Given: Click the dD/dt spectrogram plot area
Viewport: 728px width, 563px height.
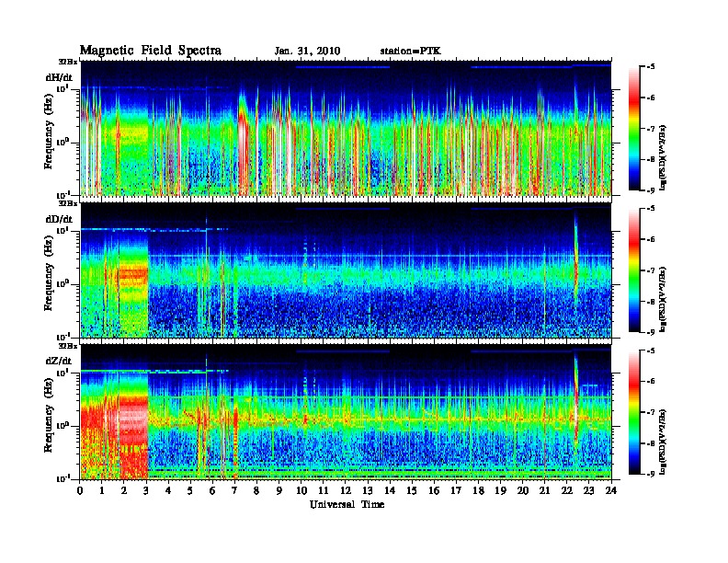Looking at the screenshot, I should [346, 270].
